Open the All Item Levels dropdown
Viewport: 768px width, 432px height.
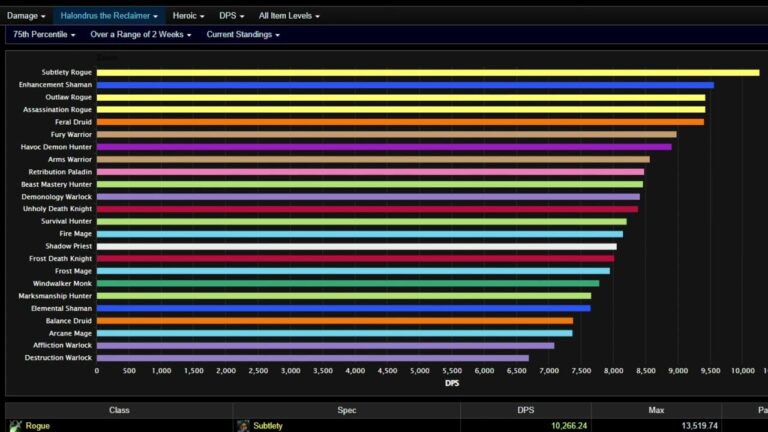[289, 16]
